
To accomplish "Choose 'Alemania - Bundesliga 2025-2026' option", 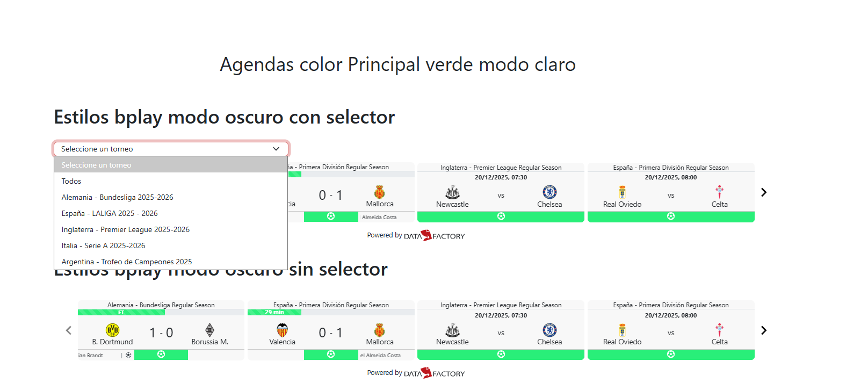I will tap(118, 197).
